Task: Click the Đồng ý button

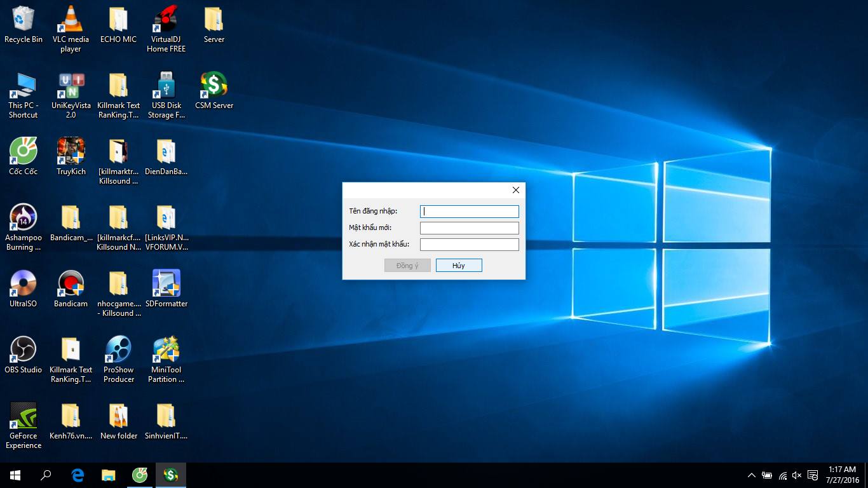Action: 407,265
